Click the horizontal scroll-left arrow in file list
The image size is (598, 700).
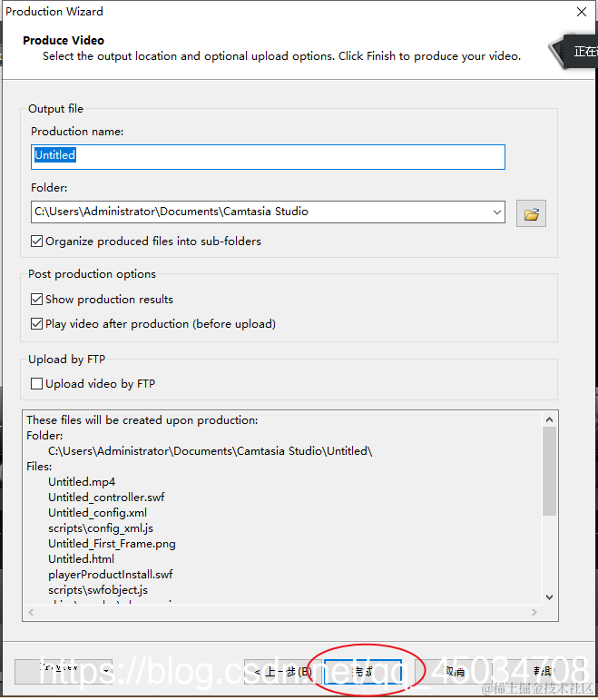coord(31,613)
